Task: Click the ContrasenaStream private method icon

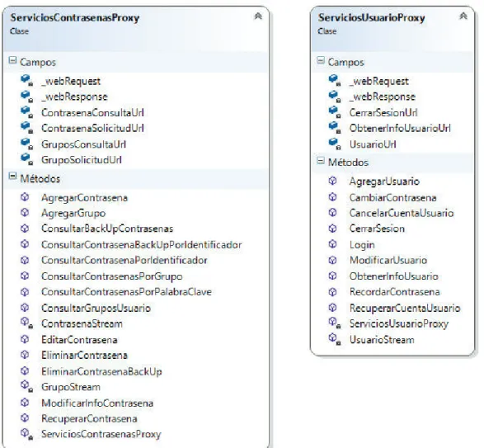Action: [26, 323]
